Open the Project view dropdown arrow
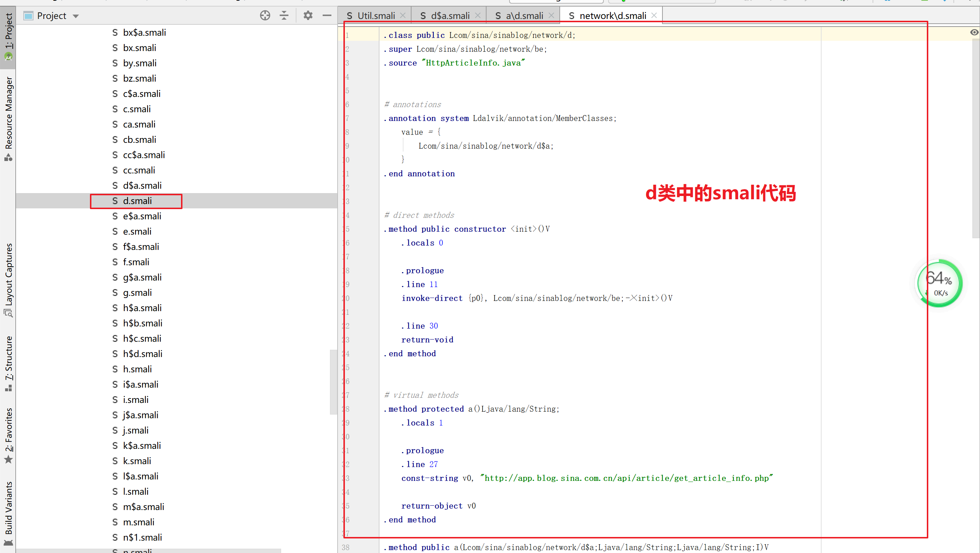980x553 pixels. click(76, 16)
